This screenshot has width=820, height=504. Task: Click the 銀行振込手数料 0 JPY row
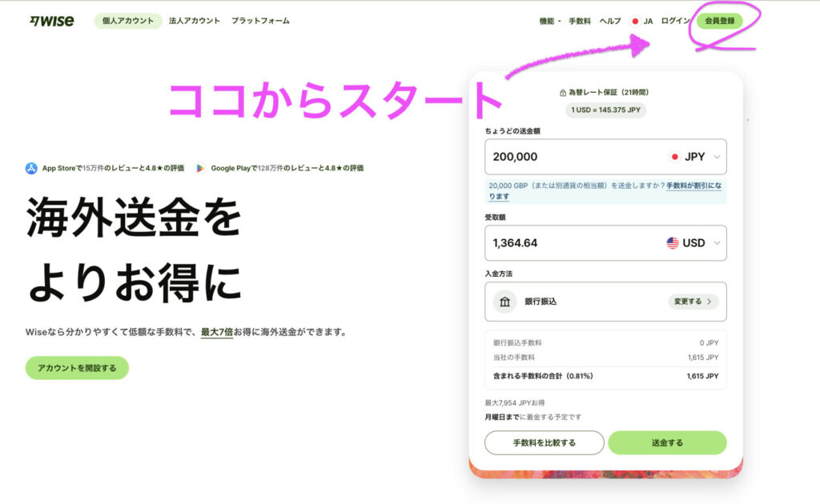pos(605,342)
